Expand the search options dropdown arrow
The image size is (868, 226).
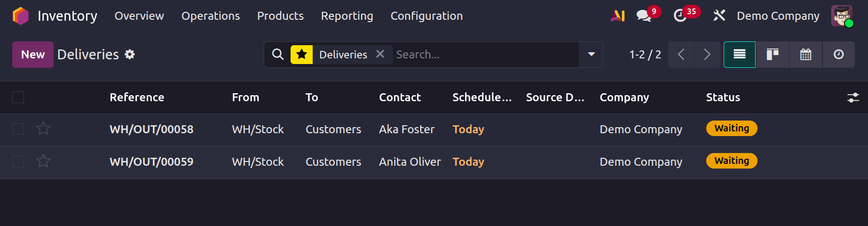point(592,55)
